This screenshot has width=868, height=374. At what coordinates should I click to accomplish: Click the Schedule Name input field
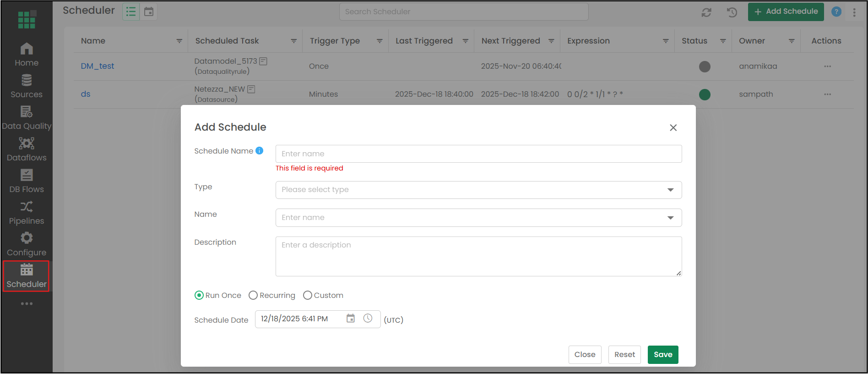pos(478,154)
